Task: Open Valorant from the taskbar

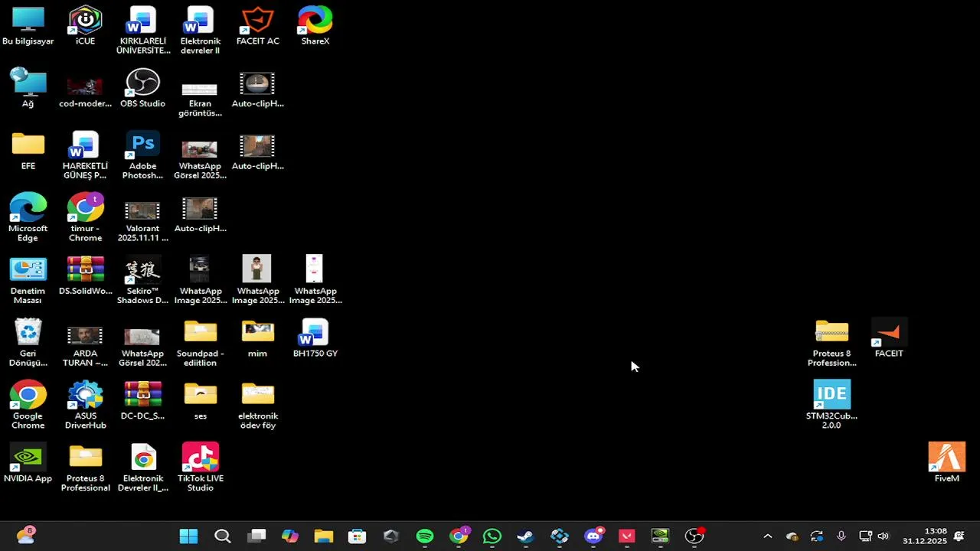Action: (x=627, y=536)
